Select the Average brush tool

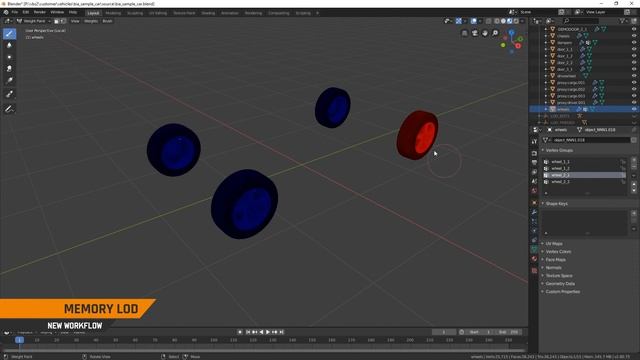pos(9,58)
